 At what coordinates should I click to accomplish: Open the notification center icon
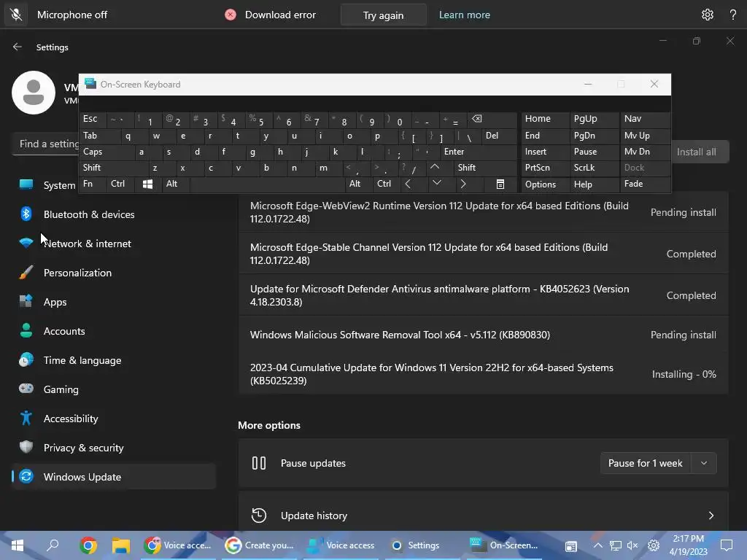[x=726, y=545]
